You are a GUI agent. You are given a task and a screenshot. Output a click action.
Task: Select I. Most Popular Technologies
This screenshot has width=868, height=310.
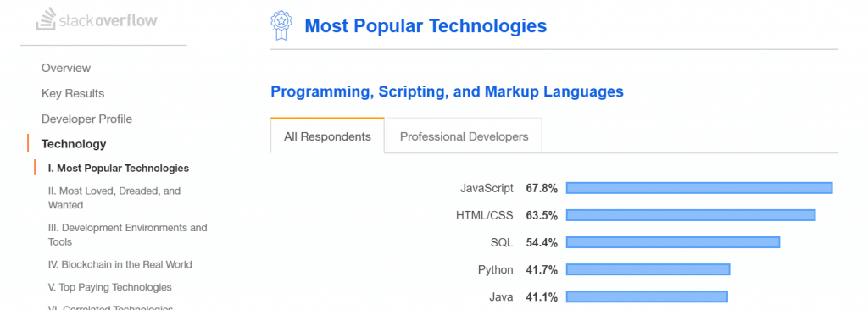coord(119,168)
